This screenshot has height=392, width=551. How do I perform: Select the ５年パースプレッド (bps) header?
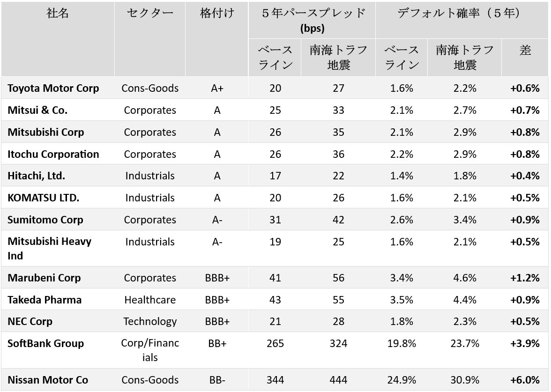click(313, 20)
